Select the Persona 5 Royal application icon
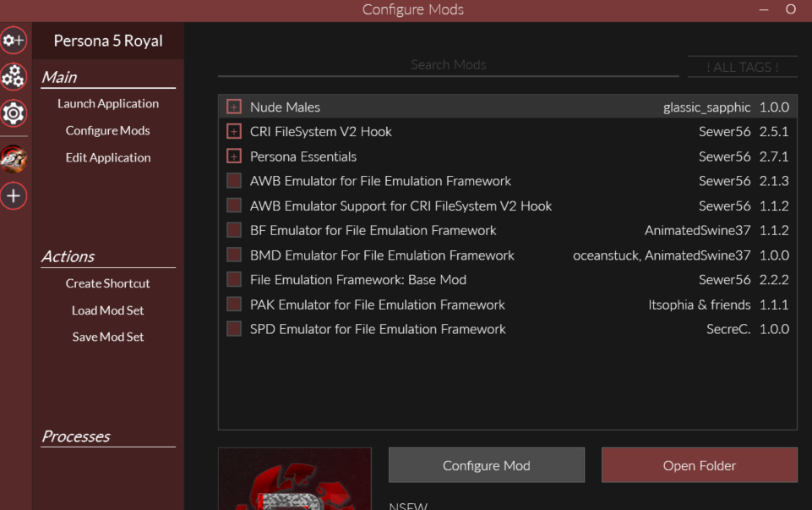 (14, 159)
